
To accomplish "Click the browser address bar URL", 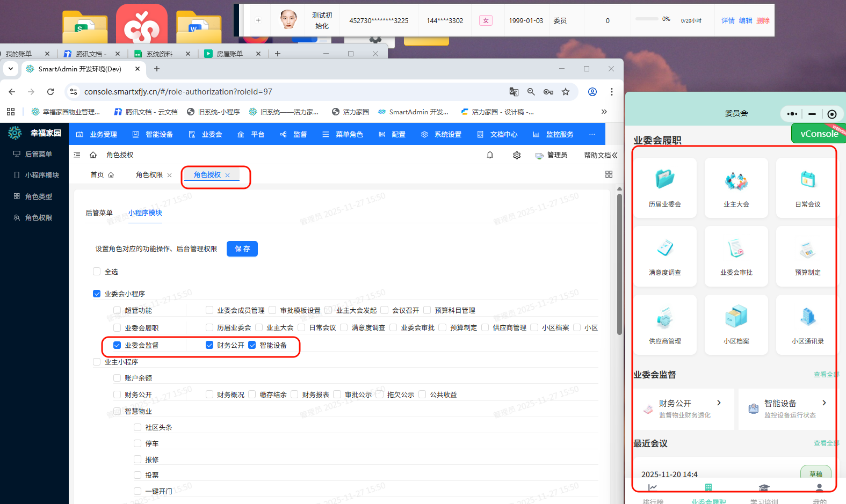I will tap(178, 92).
